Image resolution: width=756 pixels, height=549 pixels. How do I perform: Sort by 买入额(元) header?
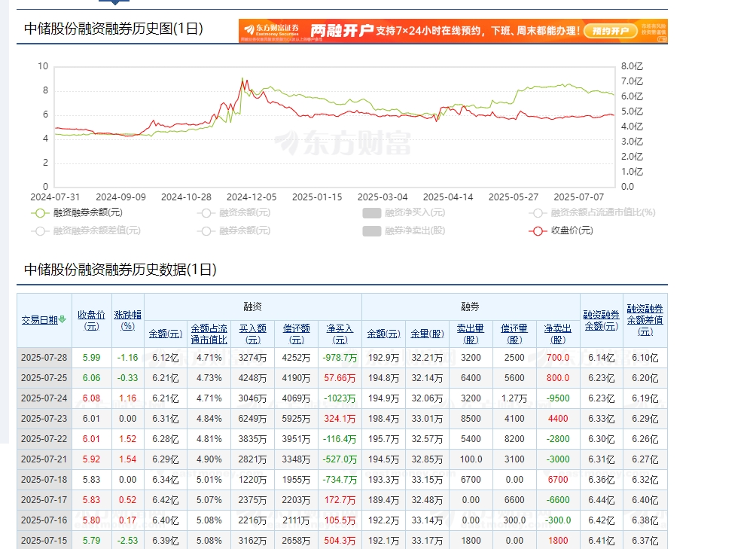click(253, 334)
